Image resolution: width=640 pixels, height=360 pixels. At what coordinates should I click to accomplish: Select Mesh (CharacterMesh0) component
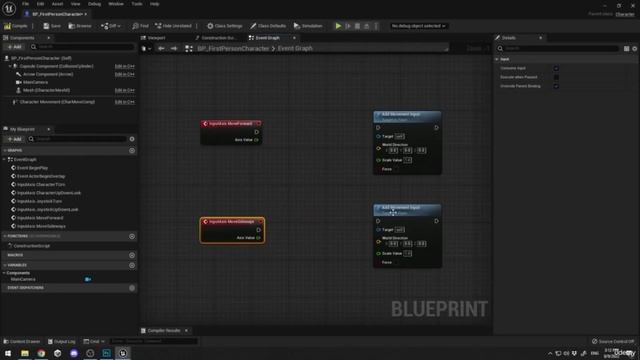pos(46,90)
